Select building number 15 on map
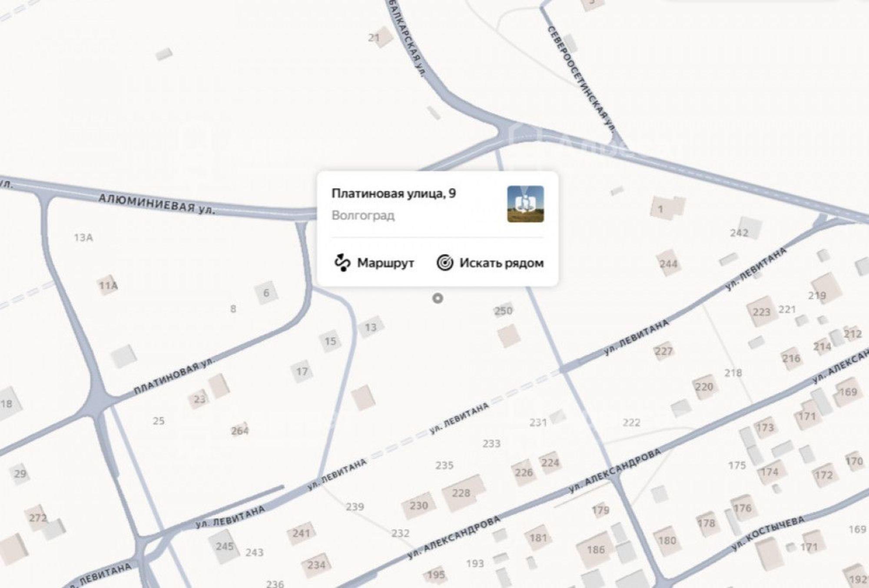869x588 pixels. coord(330,341)
